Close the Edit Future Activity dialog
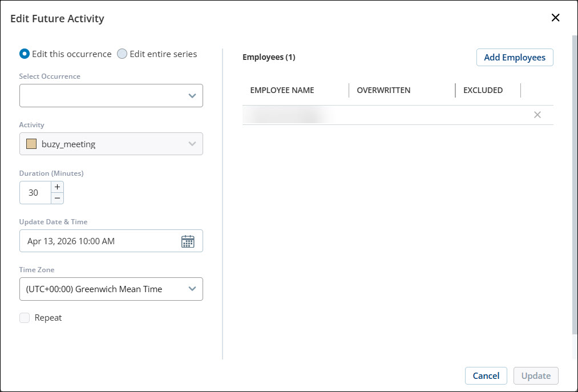Viewport: 578px width, 392px height. [555, 18]
